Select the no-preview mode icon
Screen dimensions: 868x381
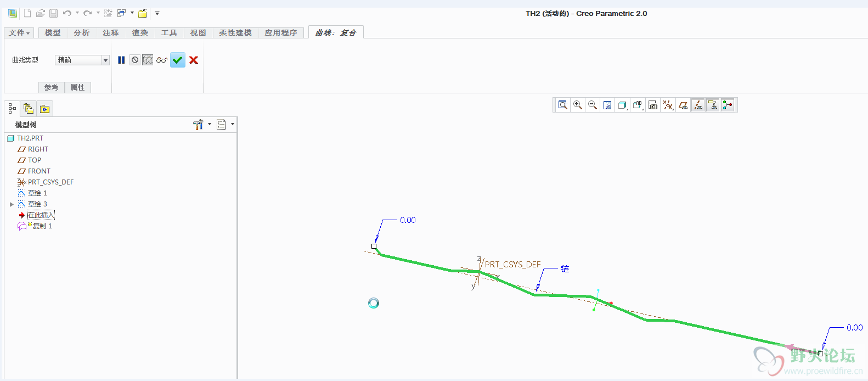click(135, 60)
